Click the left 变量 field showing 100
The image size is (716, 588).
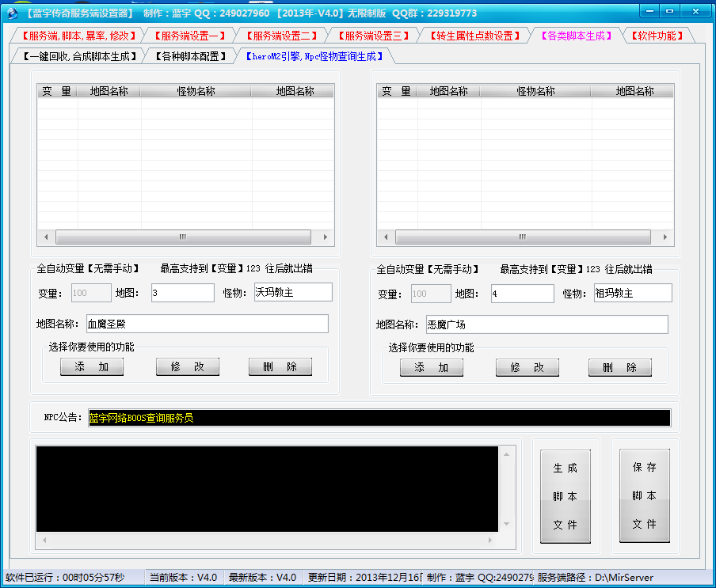tap(91, 293)
